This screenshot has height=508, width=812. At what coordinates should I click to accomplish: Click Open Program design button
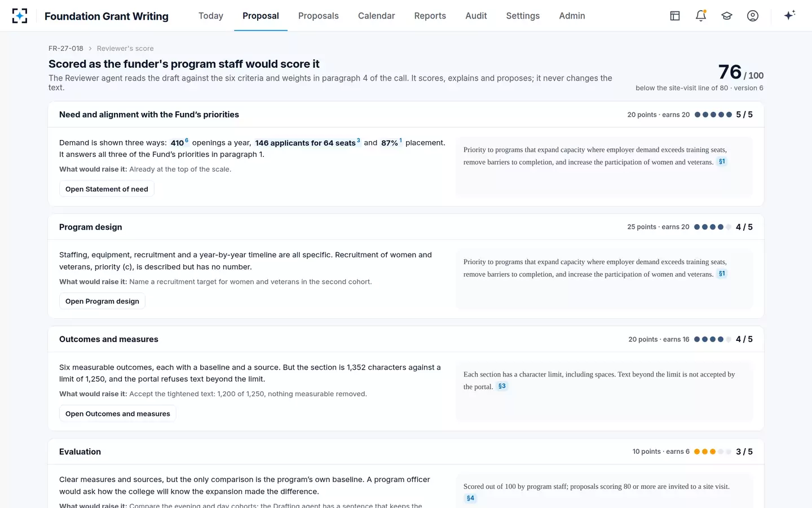pos(102,301)
